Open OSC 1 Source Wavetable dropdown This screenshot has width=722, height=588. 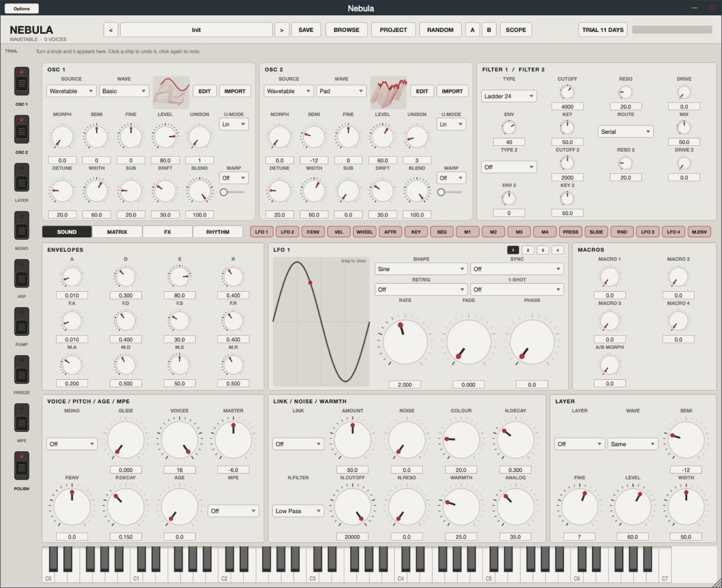[x=71, y=91]
